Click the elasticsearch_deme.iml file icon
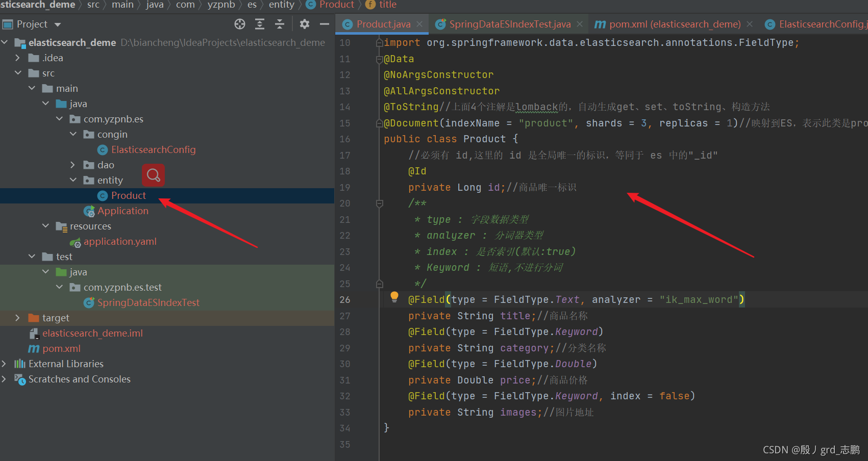The width and height of the screenshot is (868, 461). [34, 334]
